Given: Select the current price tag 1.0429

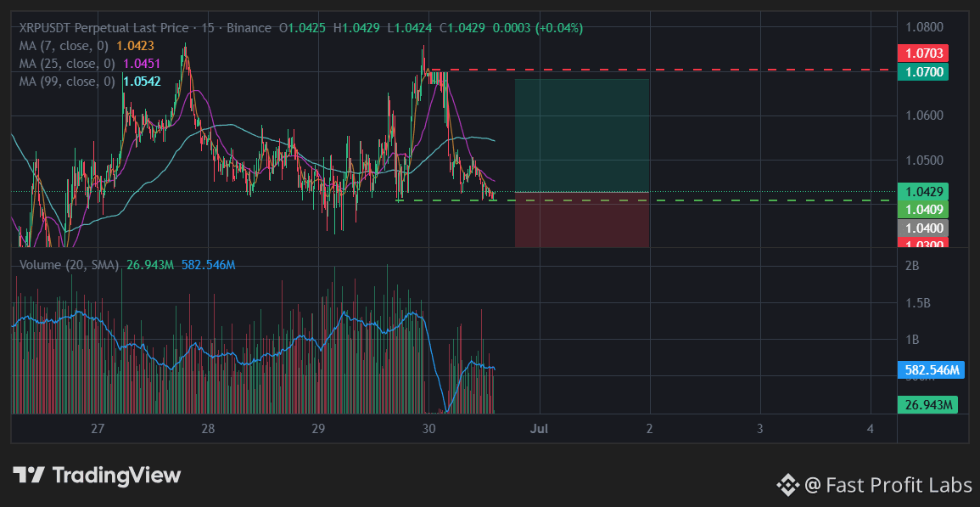Looking at the screenshot, I should pyautogui.click(x=922, y=192).
